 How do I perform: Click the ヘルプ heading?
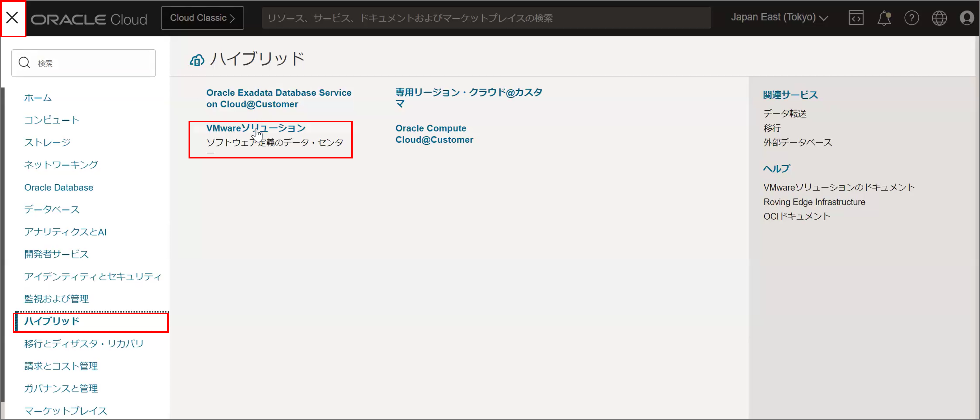point(777,169)
